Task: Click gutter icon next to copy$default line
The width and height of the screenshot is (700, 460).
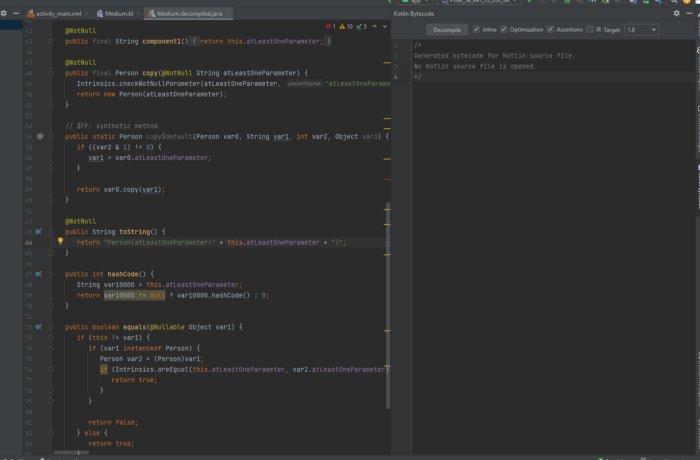Action: [x=40, y=137]
